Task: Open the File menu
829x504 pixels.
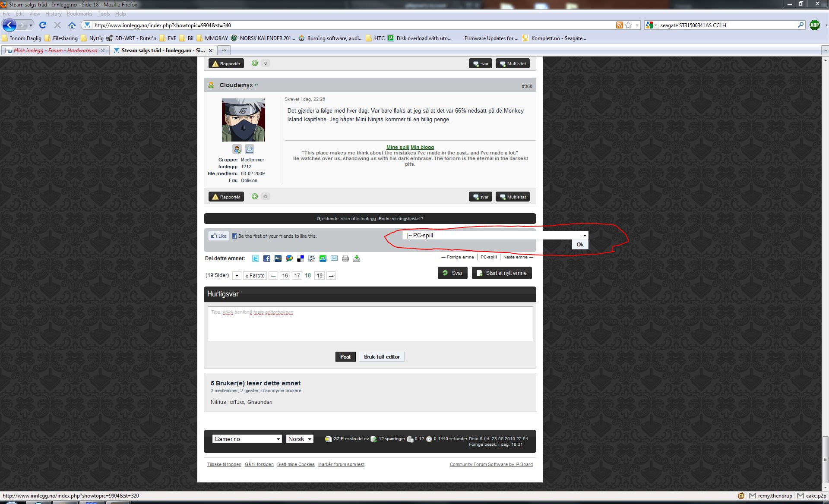Action: coord(6,14)
